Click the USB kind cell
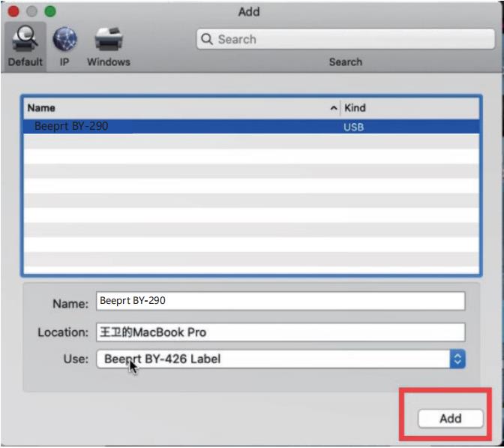The image size is (504, 448). click(353, 127)
